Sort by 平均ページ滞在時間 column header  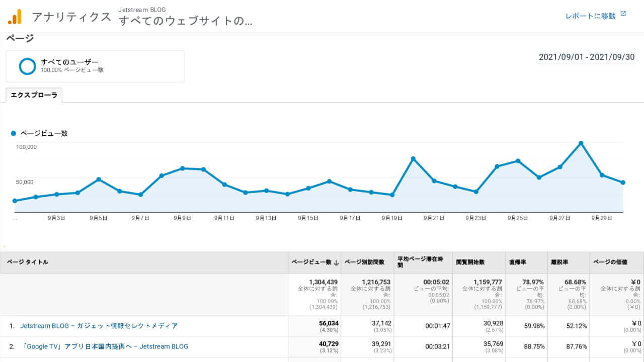coord(420,262)
